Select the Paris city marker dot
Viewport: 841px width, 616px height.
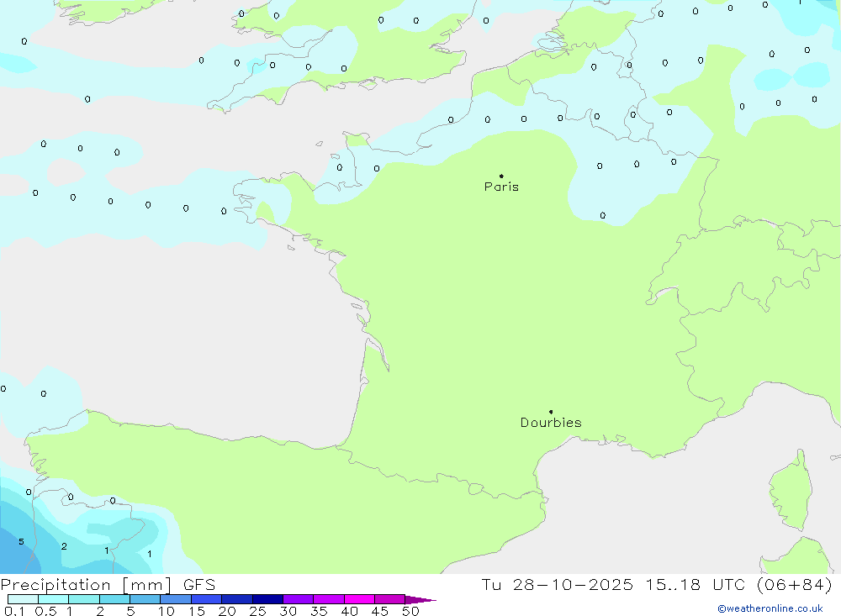click(501, 176)
